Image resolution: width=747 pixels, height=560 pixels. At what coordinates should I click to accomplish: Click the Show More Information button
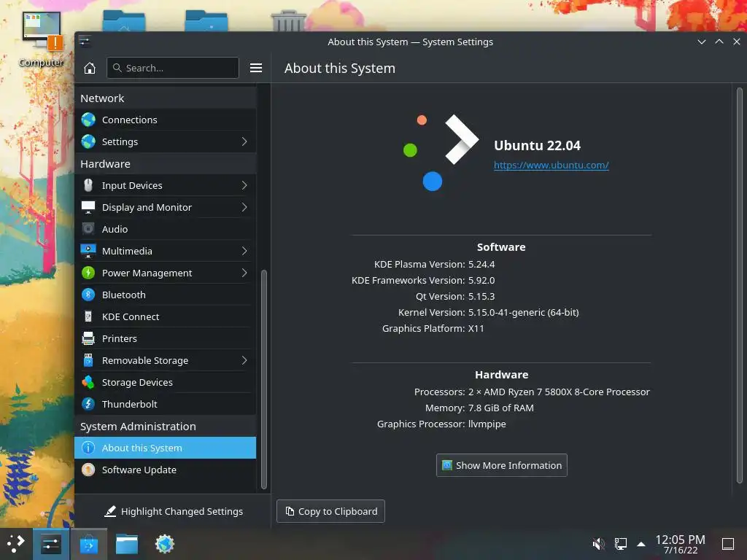[x=502, y=465]
